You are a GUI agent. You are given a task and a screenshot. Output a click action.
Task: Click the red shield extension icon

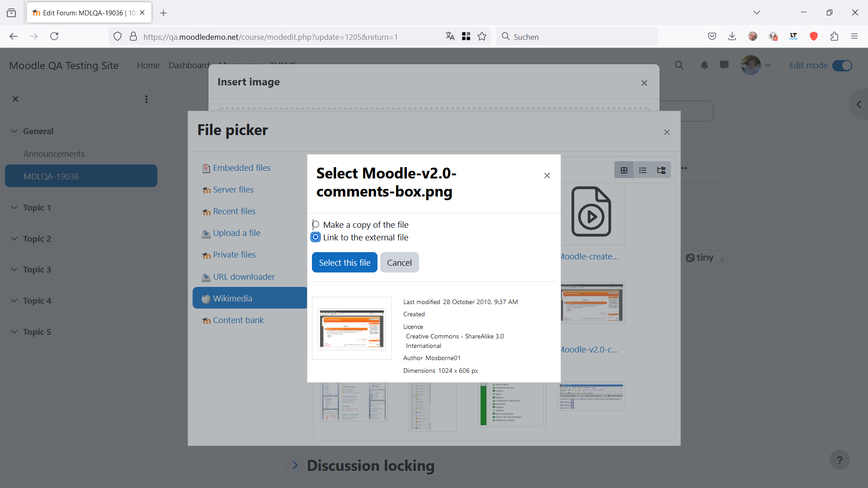(x=814, y=36)
